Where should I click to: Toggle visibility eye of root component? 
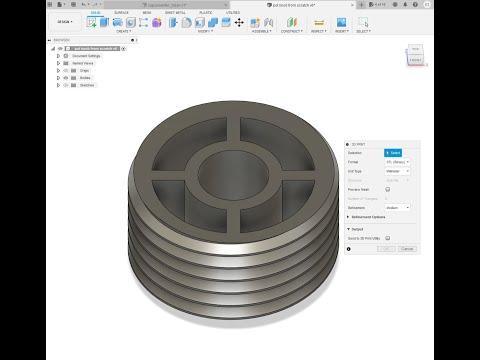coord(60,49)
